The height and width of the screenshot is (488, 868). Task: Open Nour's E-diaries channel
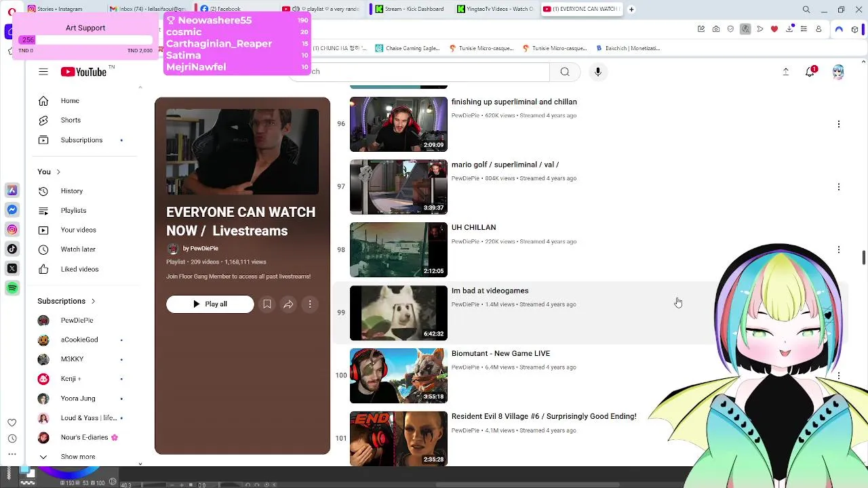85,437
